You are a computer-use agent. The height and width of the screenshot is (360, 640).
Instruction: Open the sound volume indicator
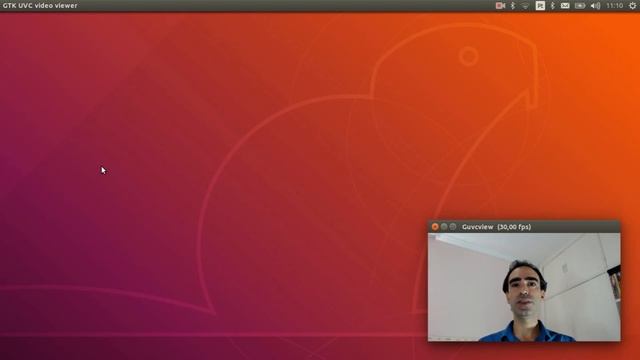(x=596, y=6)
